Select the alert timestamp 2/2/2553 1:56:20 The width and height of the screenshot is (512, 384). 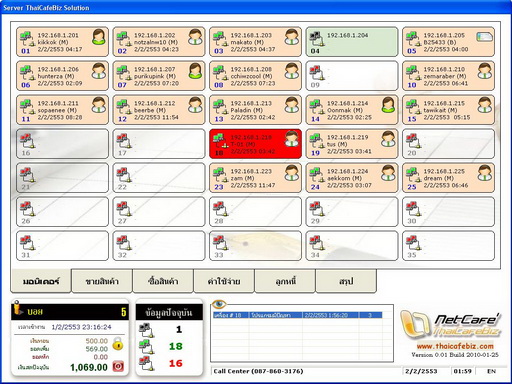tap(326, 315)
